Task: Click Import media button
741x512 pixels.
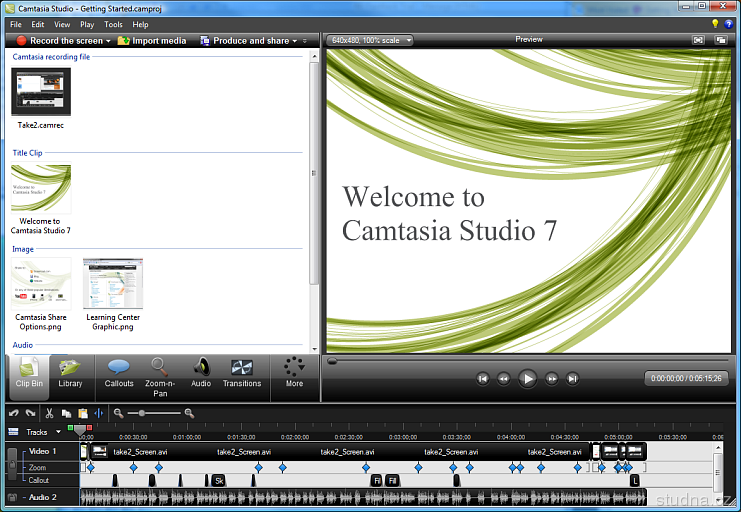Action: [x=152, y=41]
